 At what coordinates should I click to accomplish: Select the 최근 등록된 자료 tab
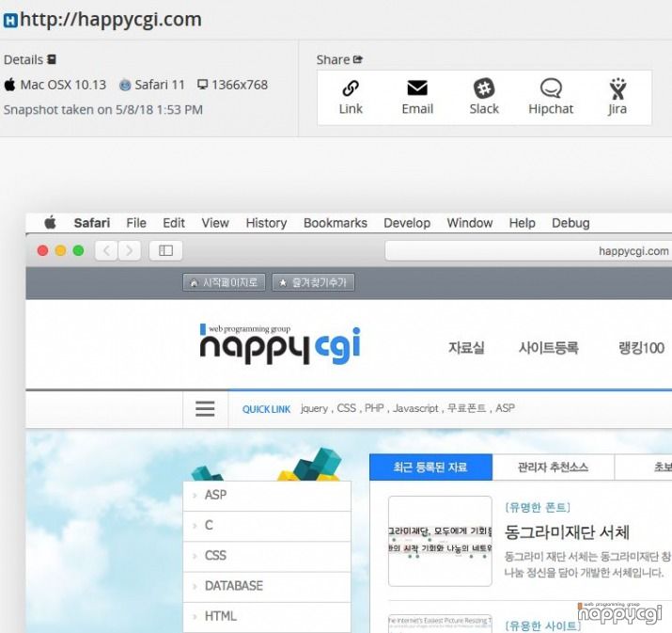[430, 467]
